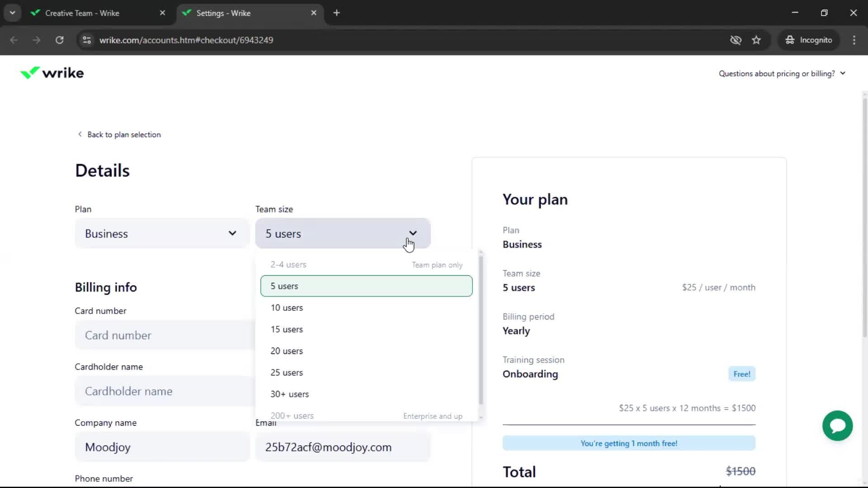Go back to plan selection

pyautogui.click(x=119, y=135)
